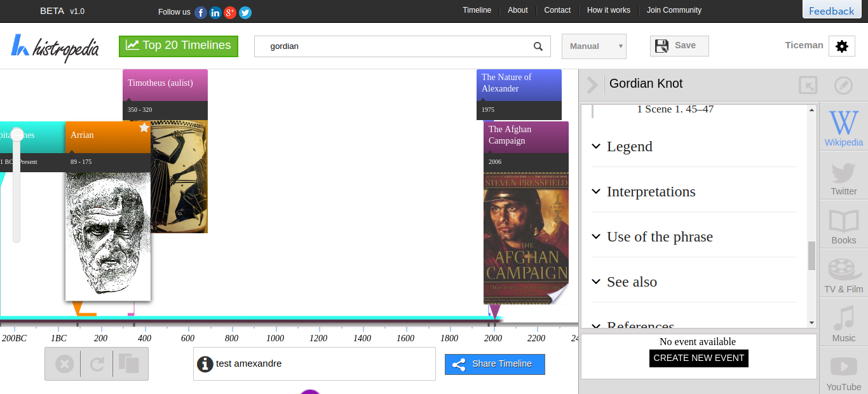Open the Manual dropdown
This screenshot has width=868, height=394.
pyautogui.click(x=594, y=46)
